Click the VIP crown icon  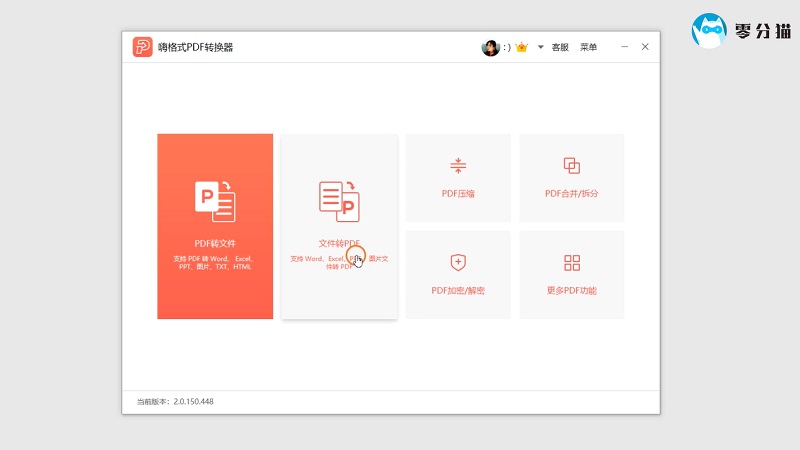(x=521, y=47)
